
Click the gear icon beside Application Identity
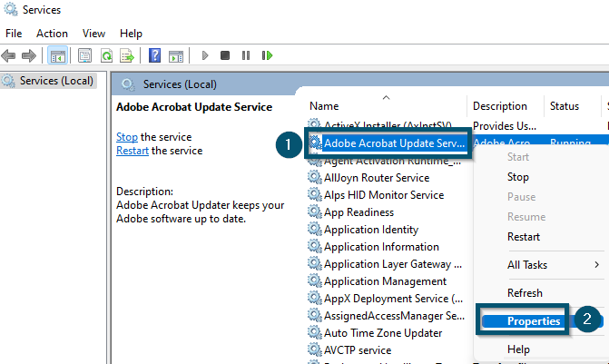click(x=315, y=229)
